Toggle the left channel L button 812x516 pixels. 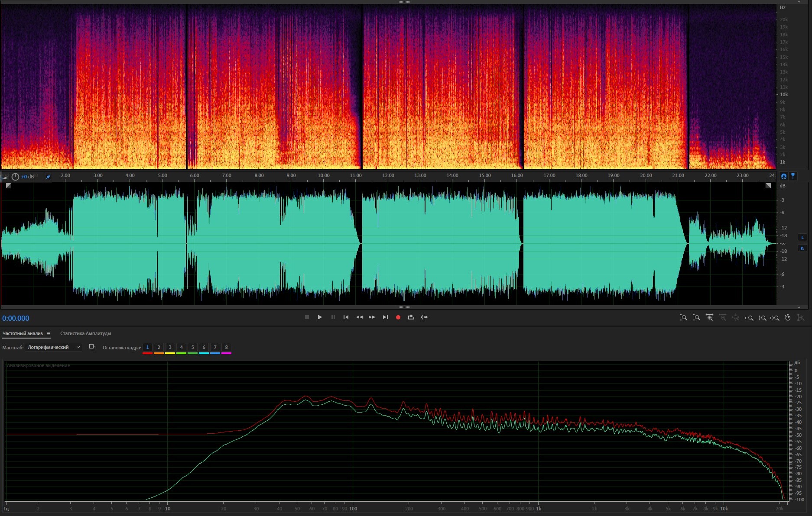click(802, 238)
